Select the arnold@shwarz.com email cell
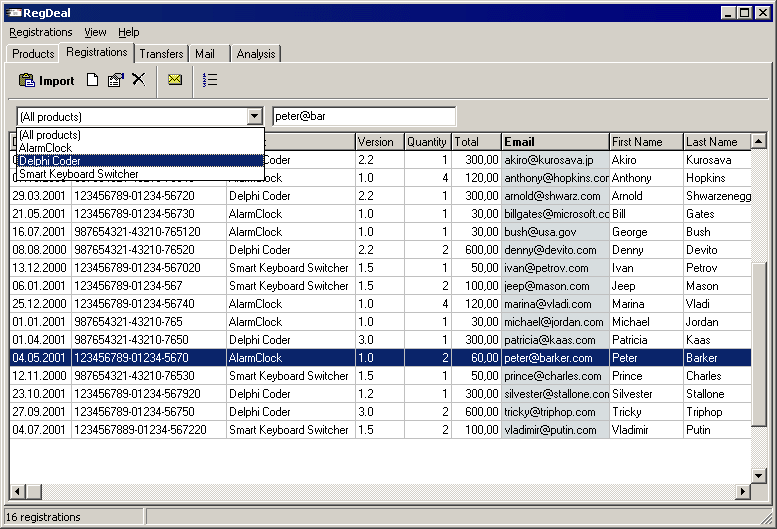 tap(555, 196)
